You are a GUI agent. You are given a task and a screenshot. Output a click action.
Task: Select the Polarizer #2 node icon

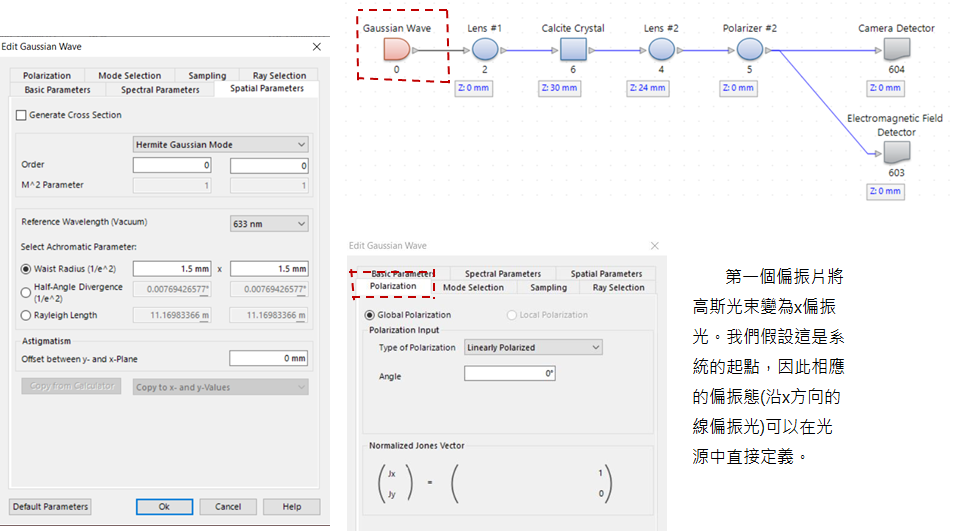coord(749,49)
